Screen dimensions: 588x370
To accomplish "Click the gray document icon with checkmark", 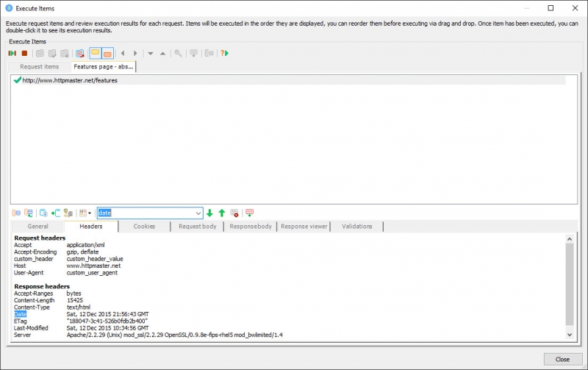I will (x=52, y=53).
